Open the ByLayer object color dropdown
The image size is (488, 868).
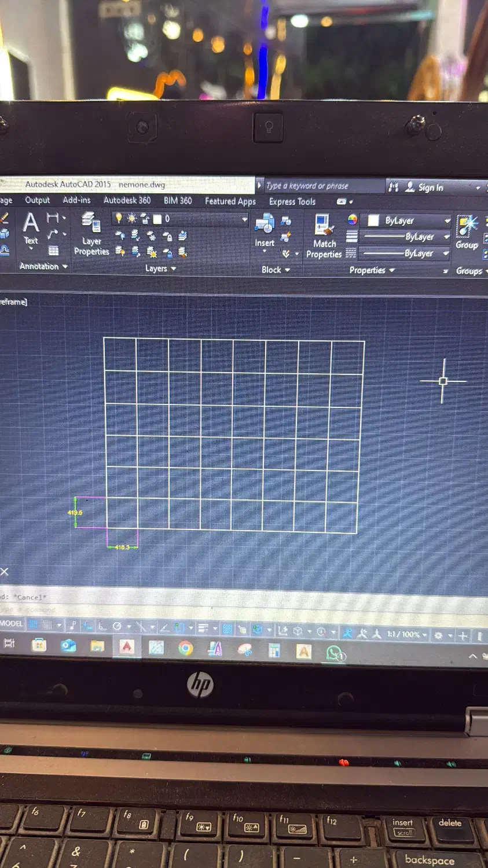447,221
